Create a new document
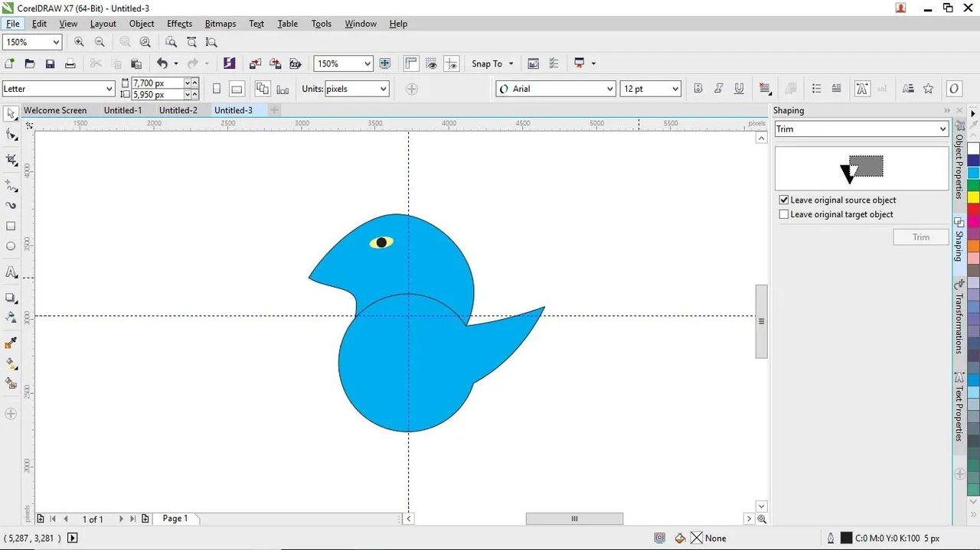 click(x=10, y=63)
